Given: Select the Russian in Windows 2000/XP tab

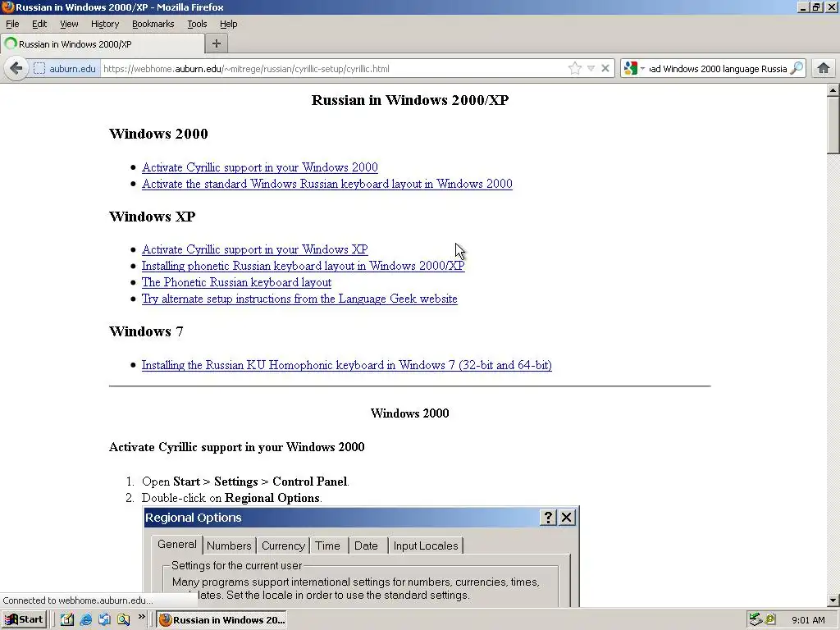Looking at the screenshot, I should (103, 44).
